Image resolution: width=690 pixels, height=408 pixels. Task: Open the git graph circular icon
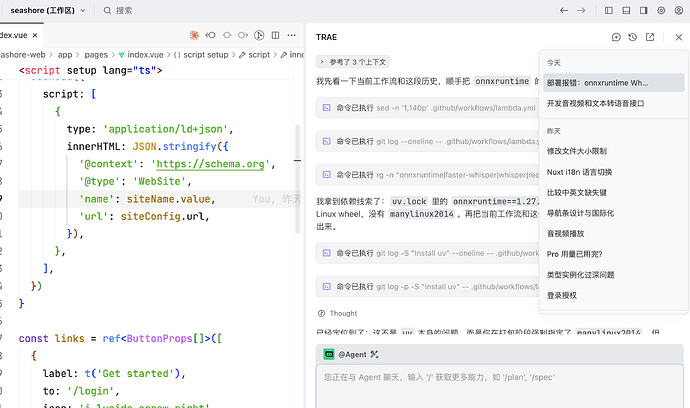[259, 35]
